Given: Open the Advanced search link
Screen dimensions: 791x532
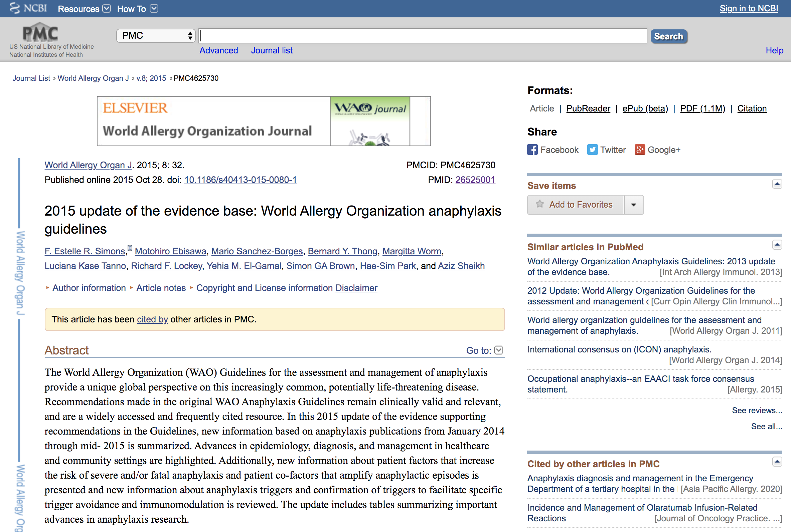Looking at the screenshot, I should coord(219,50).
